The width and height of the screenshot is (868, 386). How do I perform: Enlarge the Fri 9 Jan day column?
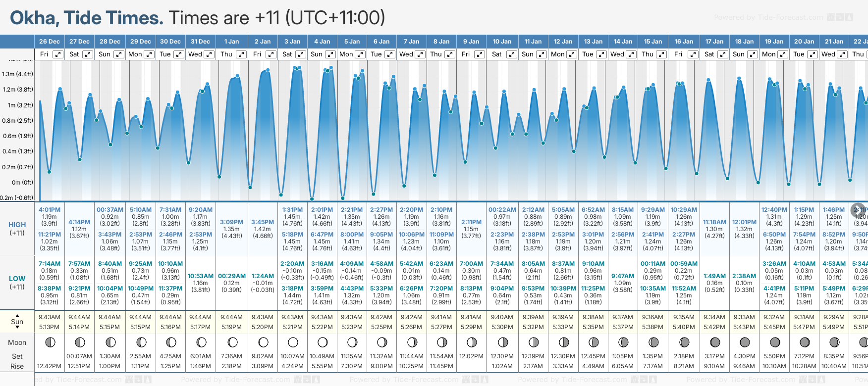click(479, 54)
